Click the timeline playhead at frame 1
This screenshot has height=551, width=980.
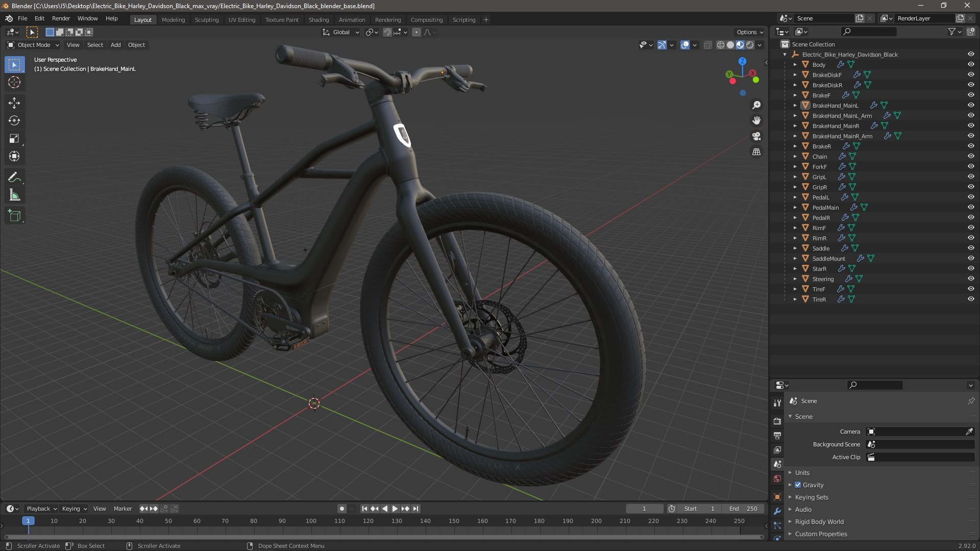click(x=28, y=521)
